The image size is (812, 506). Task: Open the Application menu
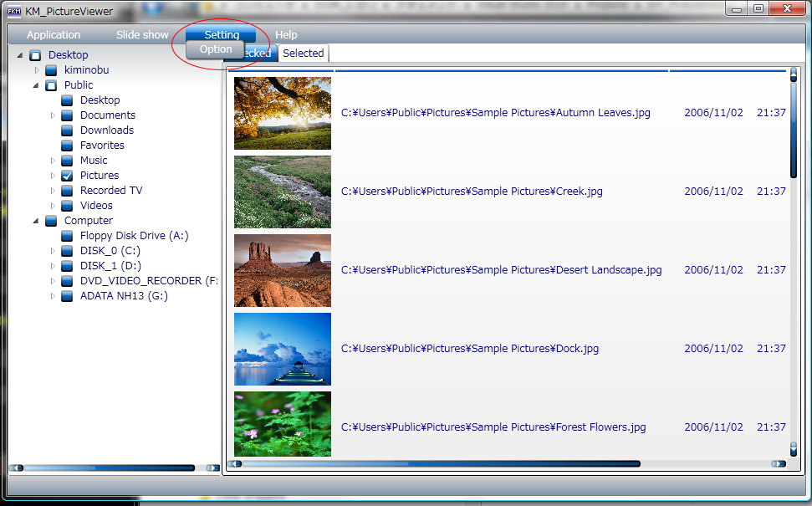tap(54, 35)
